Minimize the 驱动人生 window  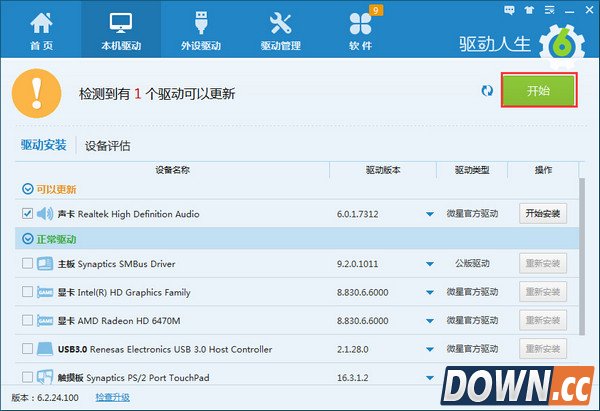(569, 11)
